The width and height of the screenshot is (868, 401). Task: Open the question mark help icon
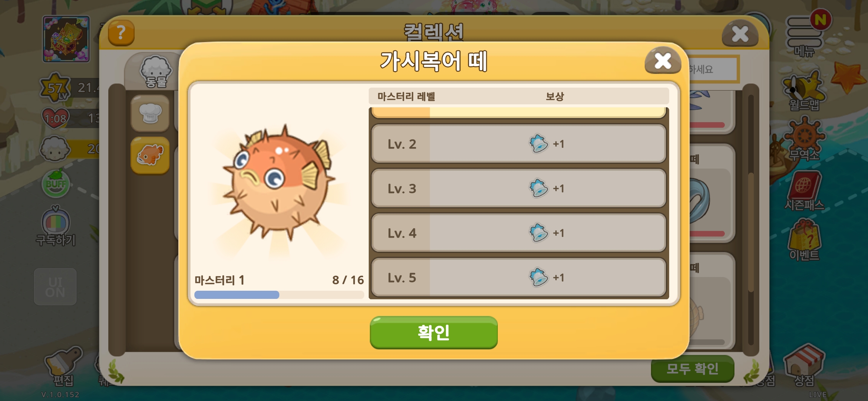point(121,33)
